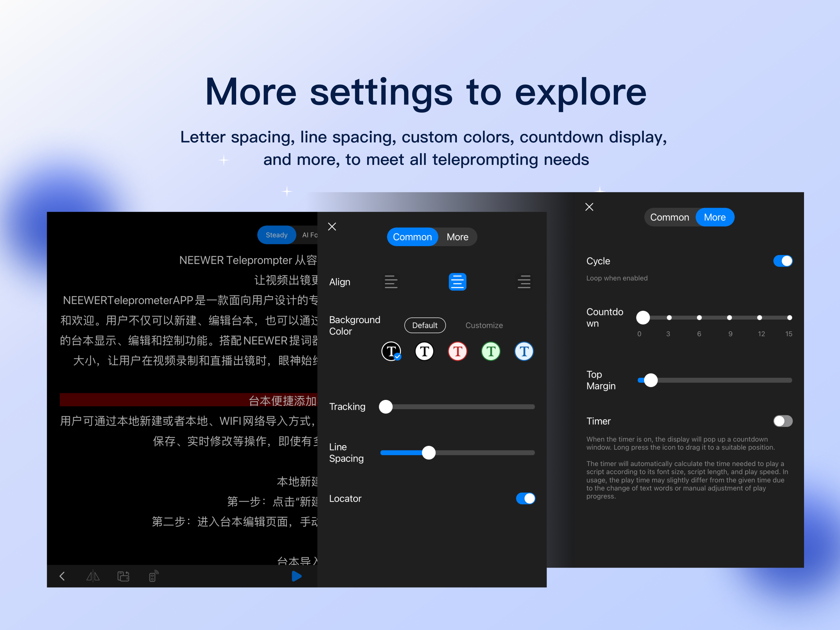Click the Tracking slider handle
The width and height of the screenshot is (840, 630).
pos(386,407)
